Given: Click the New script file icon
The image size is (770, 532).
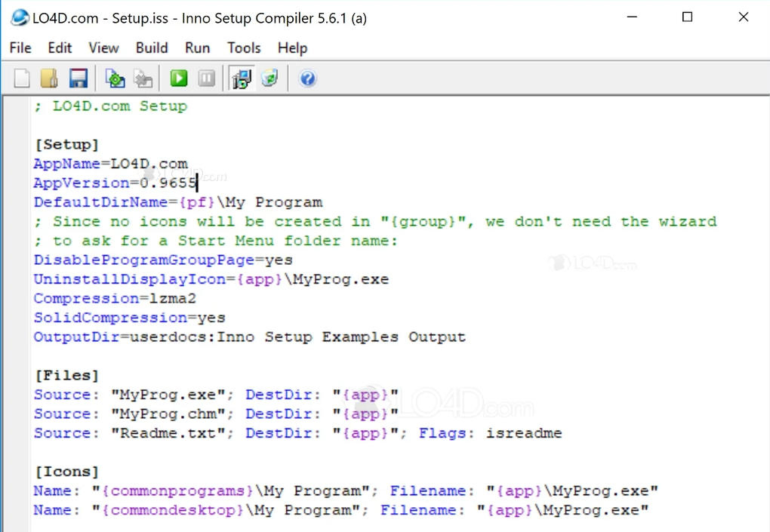Looking at the screenshot, I should 23,78.
